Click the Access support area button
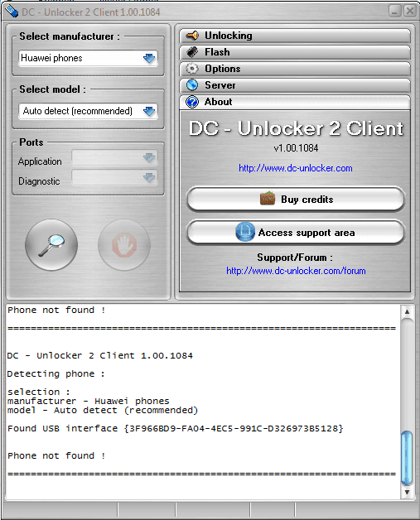Viewport: 420px width, 520px height. point(296,233)
